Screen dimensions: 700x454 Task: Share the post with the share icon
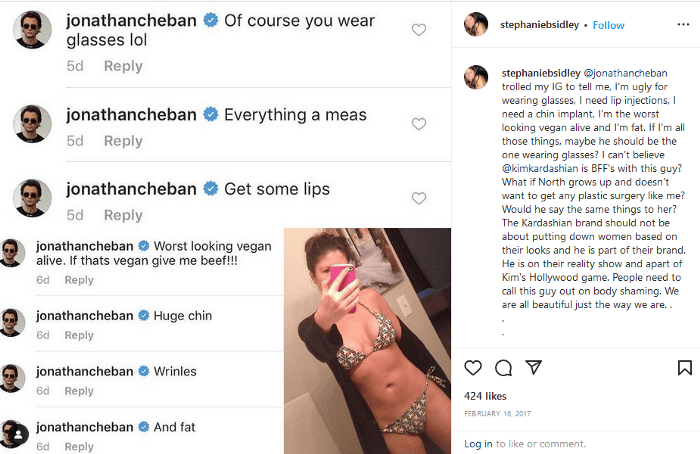(x=532, y=369)
